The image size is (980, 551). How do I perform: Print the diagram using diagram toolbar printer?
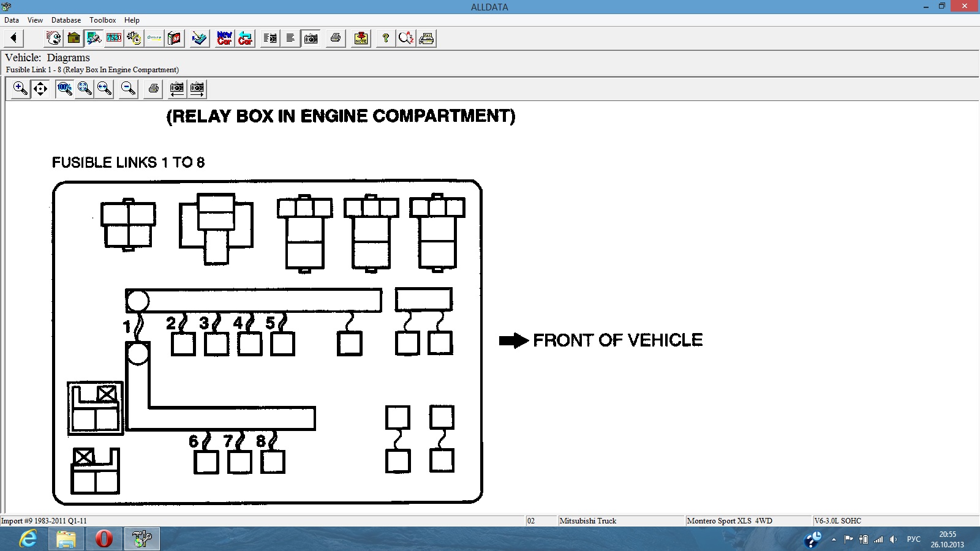pos(153,89)
